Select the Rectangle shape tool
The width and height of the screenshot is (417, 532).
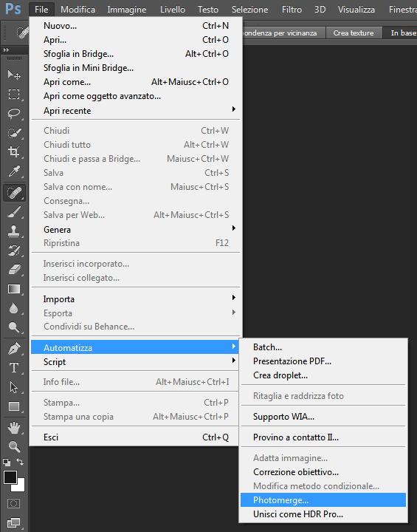[14, 406]
